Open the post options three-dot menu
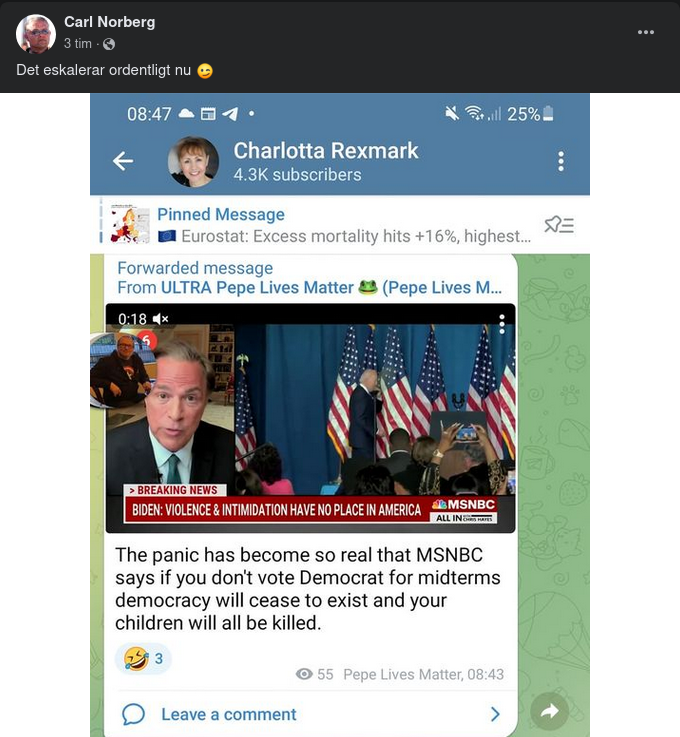The image size is (680, 737). click(x=646, y=32)
